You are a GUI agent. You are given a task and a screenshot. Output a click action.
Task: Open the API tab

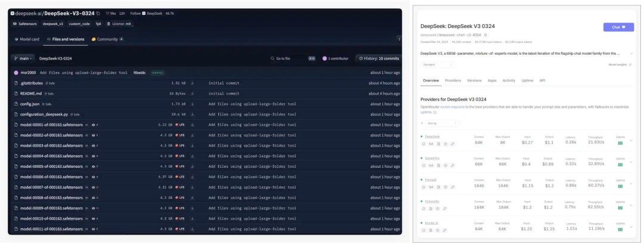point(542,81)
